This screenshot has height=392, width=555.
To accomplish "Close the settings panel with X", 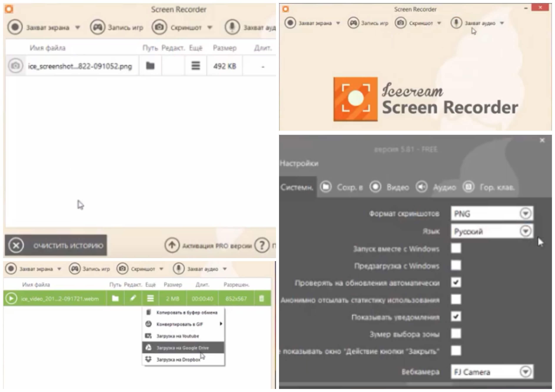I will point(542,140).
